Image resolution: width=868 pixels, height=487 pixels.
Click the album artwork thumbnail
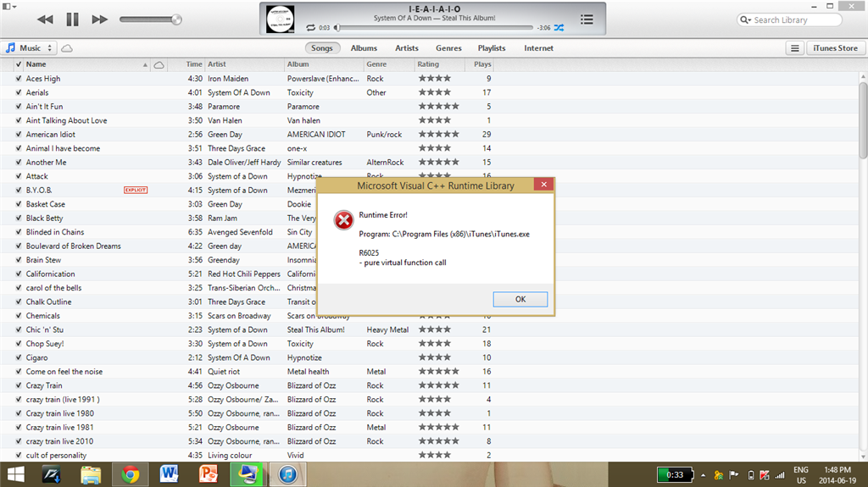280,19
